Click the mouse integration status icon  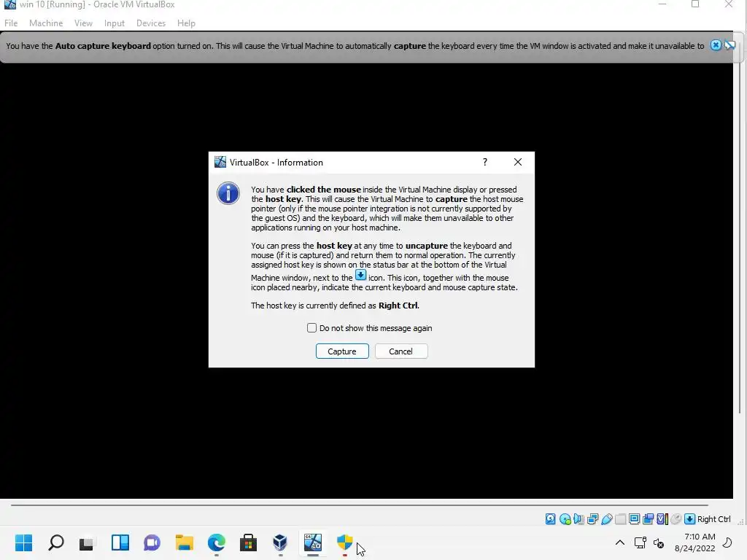pyautogui.click(x=676, y=519)
